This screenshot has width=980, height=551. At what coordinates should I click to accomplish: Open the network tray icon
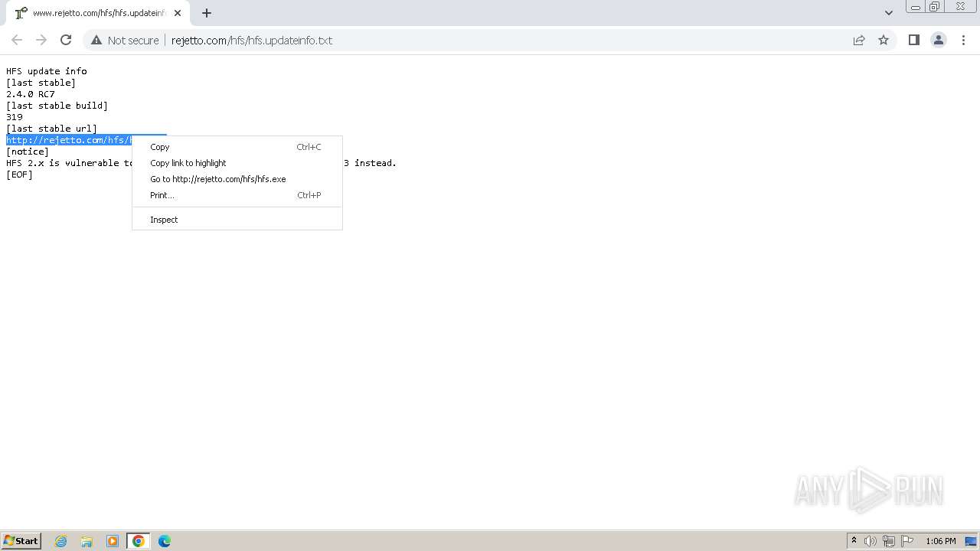pyautogui.click(x=889, y=541)
